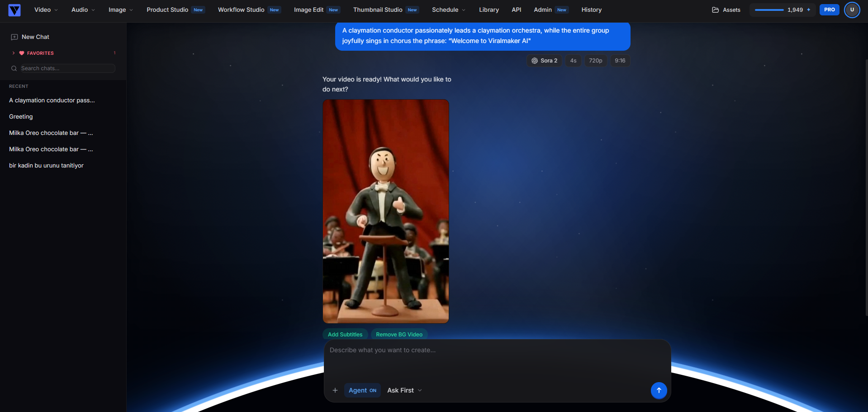
Task: Open Thumbnail Studio
Action: pos(386,10)
